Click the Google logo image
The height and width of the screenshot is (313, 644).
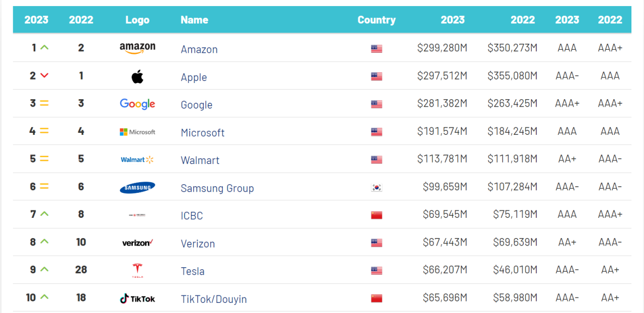137,104
